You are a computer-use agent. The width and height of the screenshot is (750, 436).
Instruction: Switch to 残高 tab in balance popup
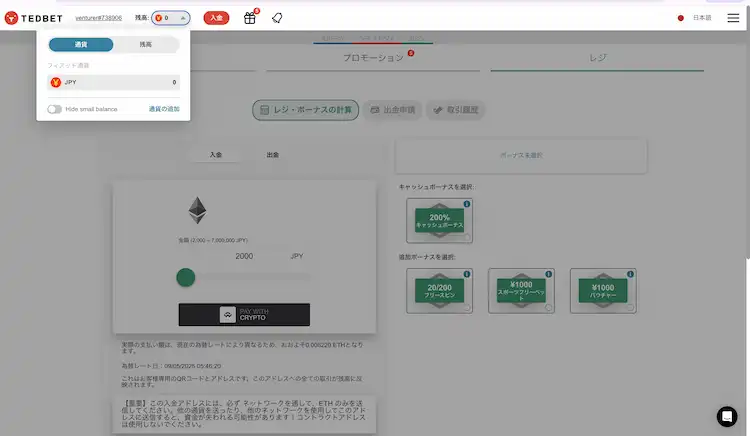pos(145,44)
